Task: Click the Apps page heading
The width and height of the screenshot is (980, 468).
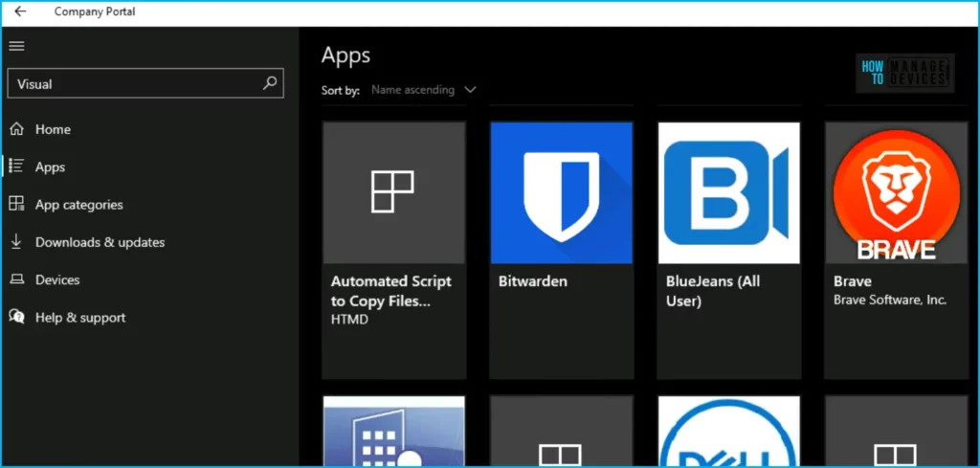Action: coord(346,55)
